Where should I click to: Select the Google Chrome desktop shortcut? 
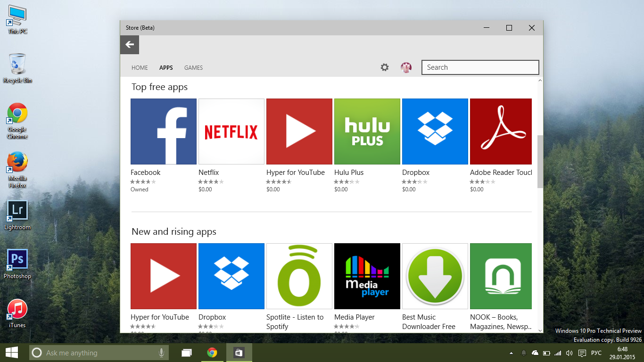pyautogui.click(x=17, y=121)
